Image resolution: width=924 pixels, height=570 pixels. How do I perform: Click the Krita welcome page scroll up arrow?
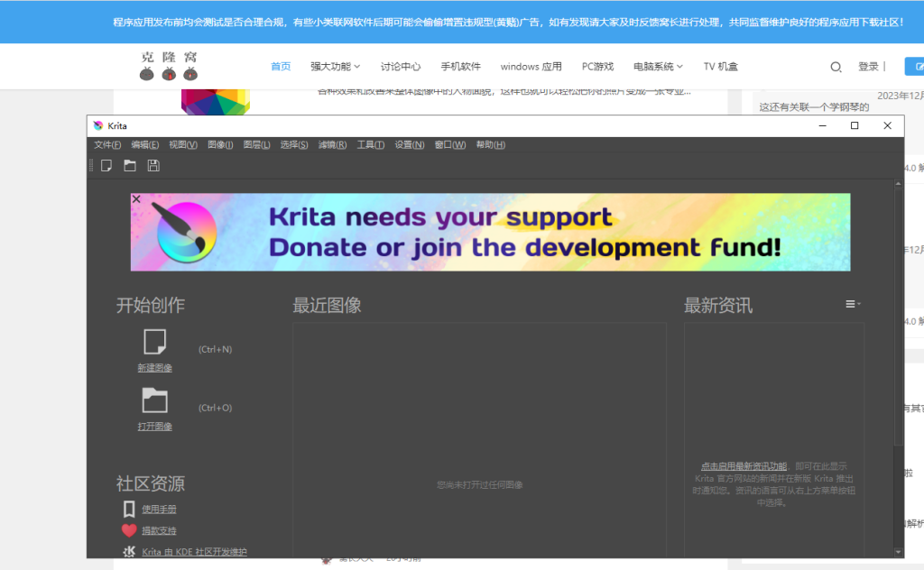pyautogui.click(x=898, y=184)
